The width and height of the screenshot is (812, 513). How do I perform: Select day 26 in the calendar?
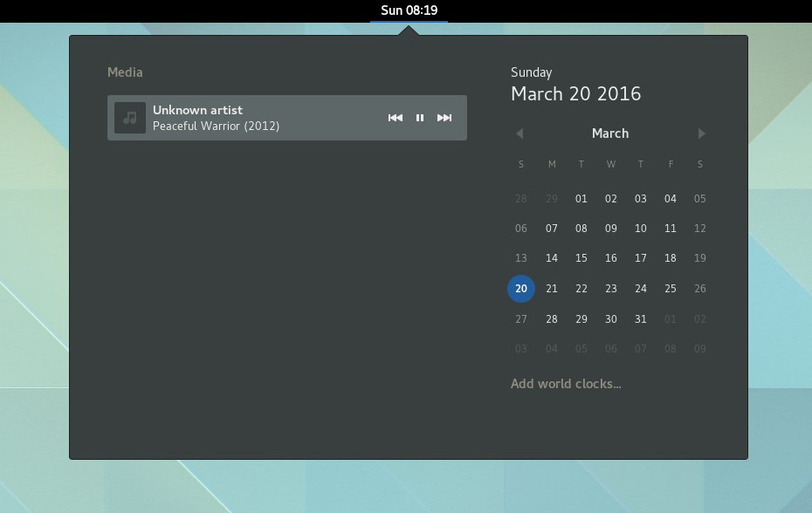(699, 288)
